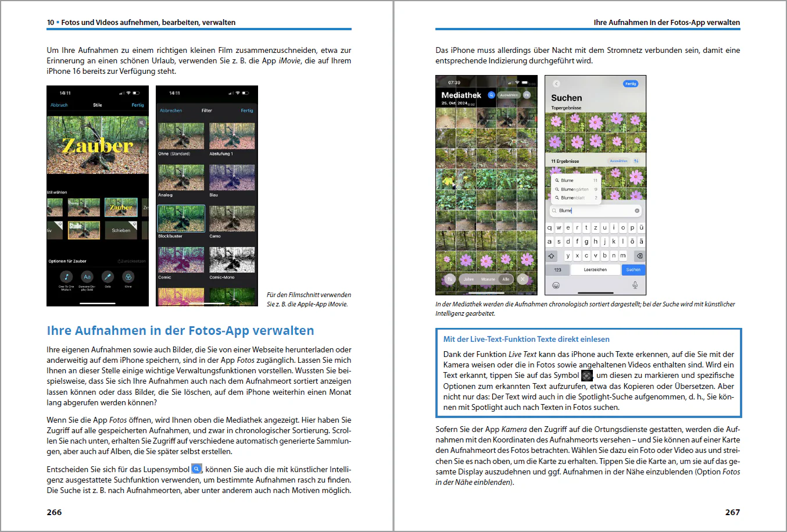Tap the sort arrows icon beside 11 Ergebnisse

click(636, 161)
